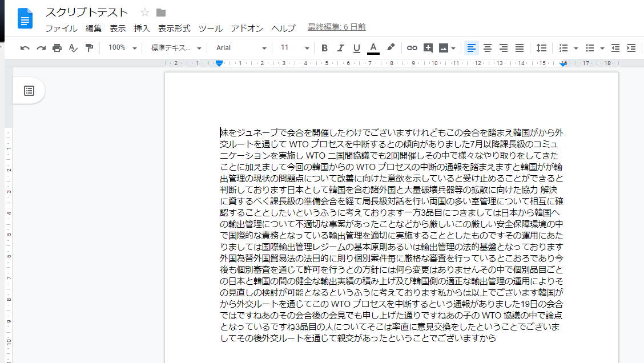
Task: Click the Google Docs home icon
Action: (25, 18)
